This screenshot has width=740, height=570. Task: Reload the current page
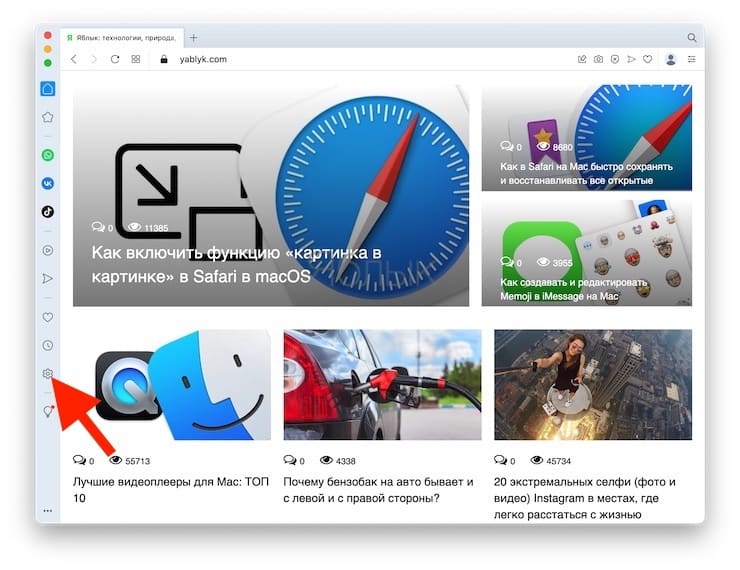pos(115,59)
